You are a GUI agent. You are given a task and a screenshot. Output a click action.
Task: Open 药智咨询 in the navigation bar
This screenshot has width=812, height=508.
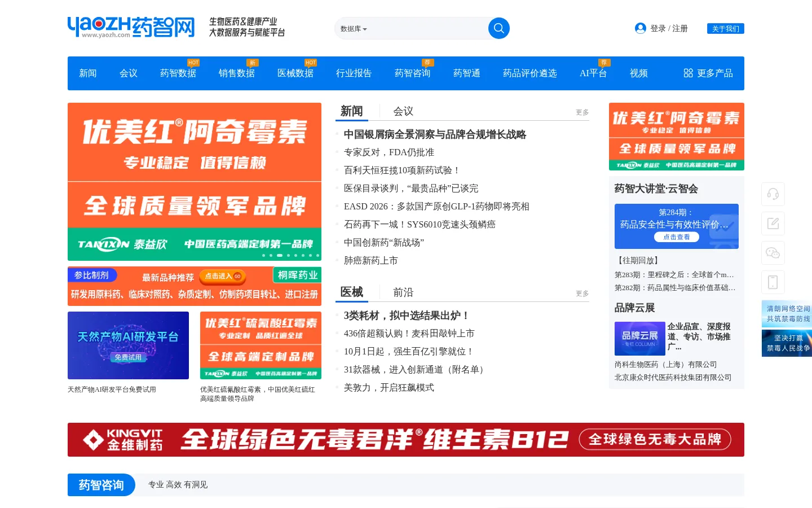point(413,73)
